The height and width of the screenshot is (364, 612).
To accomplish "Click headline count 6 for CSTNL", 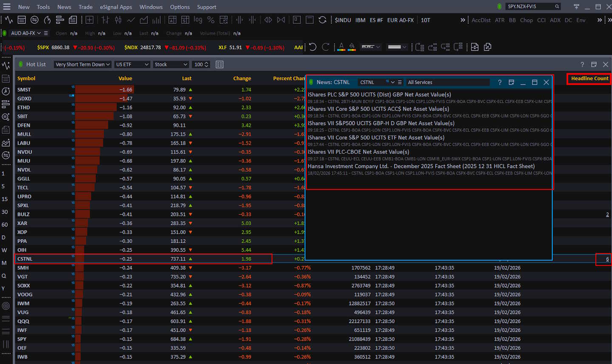I will pos(607,259).
